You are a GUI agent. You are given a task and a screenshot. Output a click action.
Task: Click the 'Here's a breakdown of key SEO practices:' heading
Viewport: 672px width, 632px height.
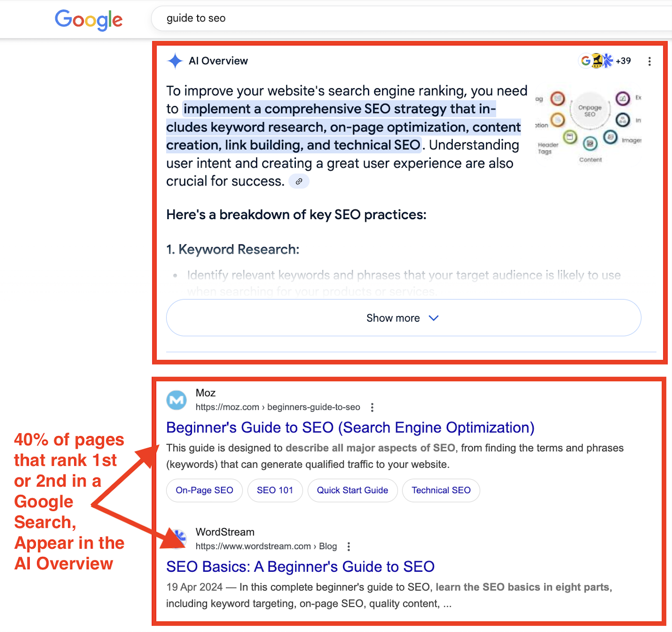(x=296, y=215)
